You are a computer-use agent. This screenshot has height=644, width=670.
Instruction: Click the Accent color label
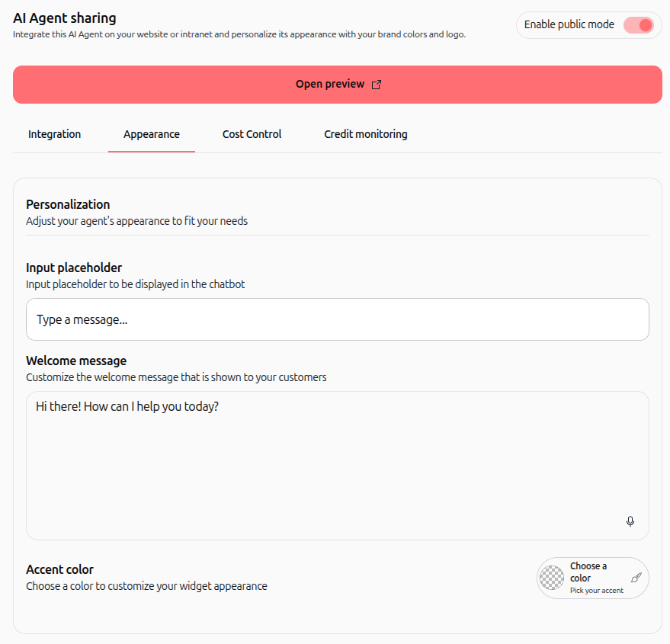tap(59, 569)
